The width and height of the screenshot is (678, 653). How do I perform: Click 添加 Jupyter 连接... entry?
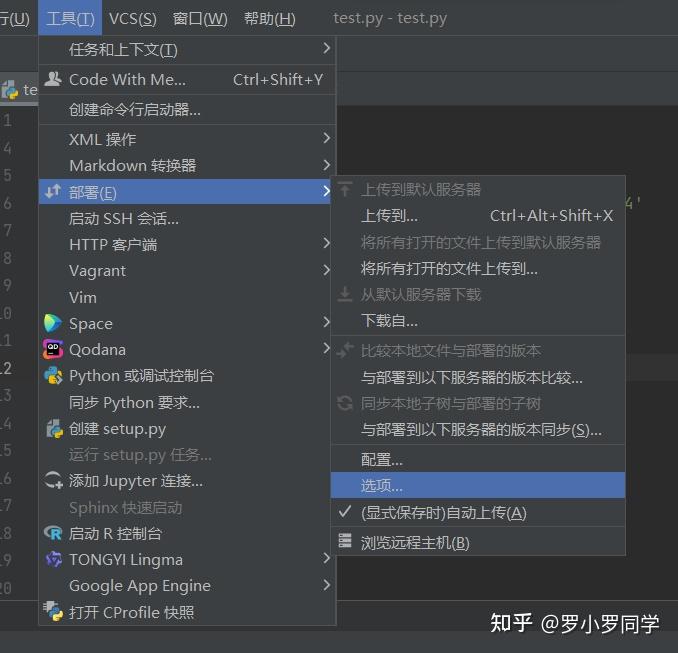point(187,480)
